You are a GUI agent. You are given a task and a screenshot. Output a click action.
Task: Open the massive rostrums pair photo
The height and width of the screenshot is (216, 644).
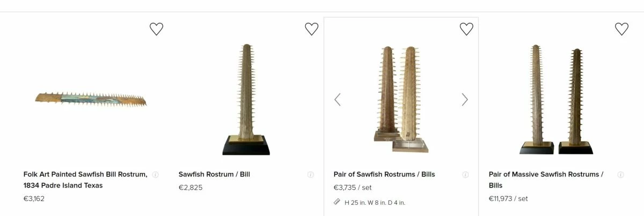(555, 100)
